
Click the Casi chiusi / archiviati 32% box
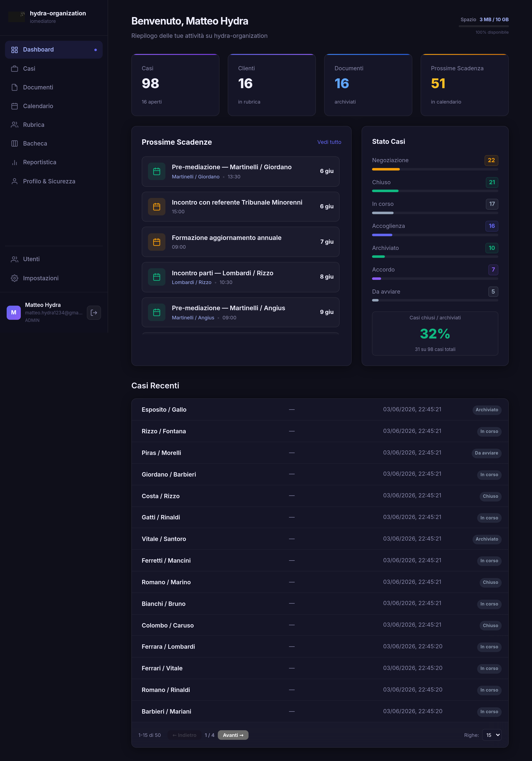pyautogui.click(x=435, y=334)
